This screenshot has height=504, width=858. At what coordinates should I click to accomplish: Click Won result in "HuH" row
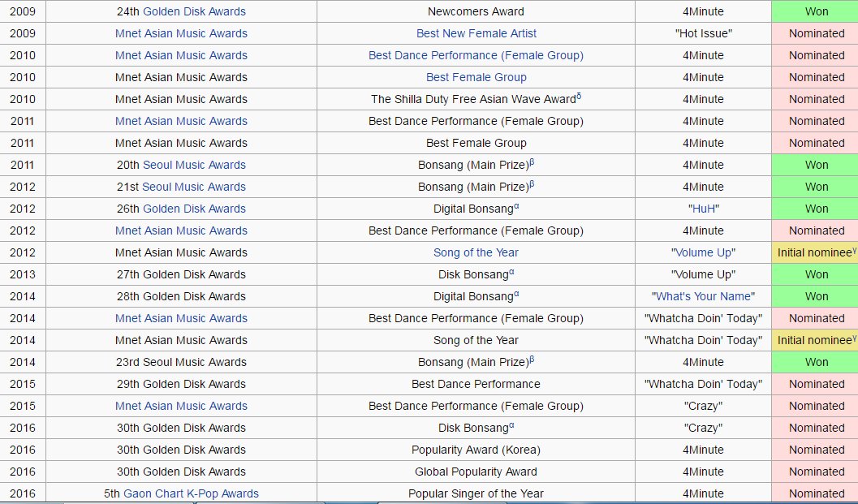pyautogui.click(x=817, y=209)
